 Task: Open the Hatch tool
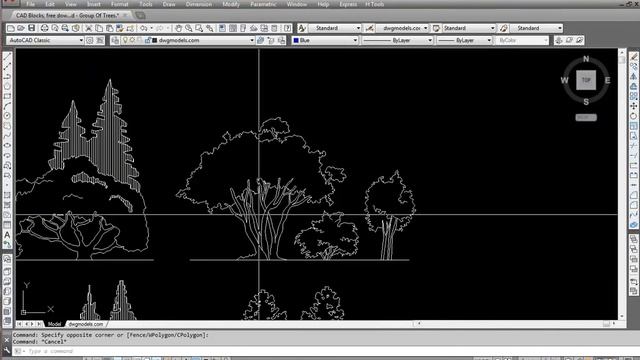[7, 196]
